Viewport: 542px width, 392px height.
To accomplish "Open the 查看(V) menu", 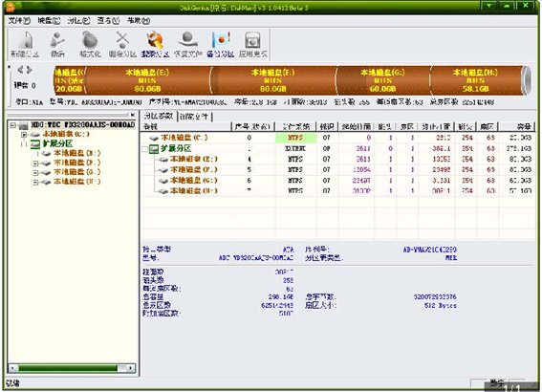I will (x=108, y=21).
